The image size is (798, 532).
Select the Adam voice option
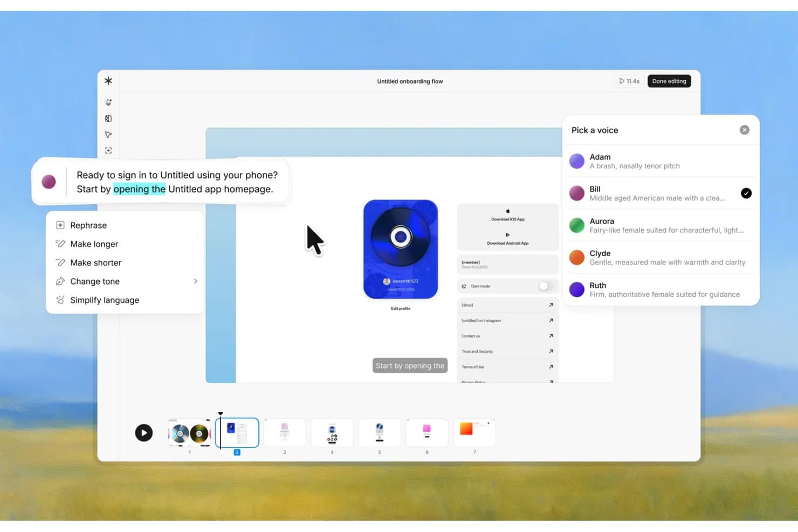(x=661, y=161)
